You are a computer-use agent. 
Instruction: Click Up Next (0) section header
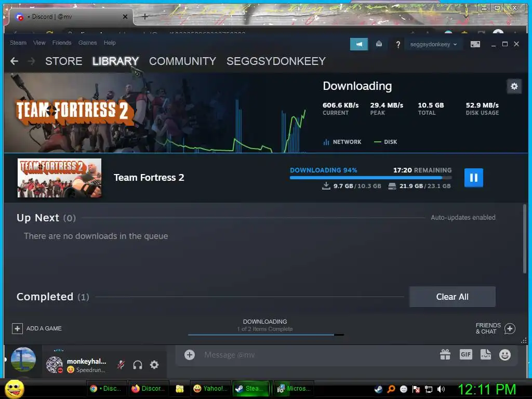click(46, 218)
